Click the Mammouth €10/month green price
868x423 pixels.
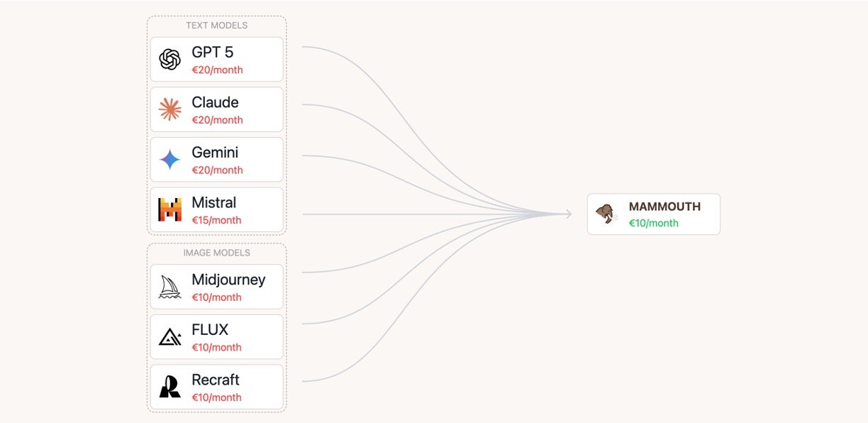coord(653,223)
